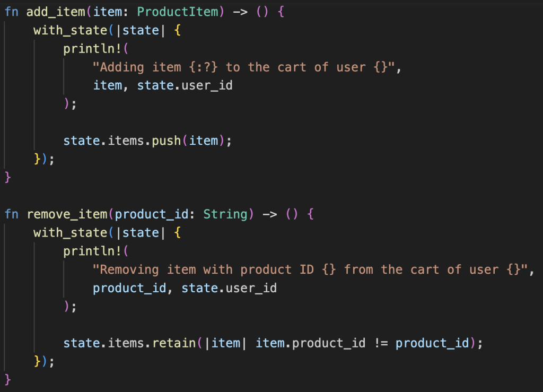Click the fn keyword before remove_item
543x392 pixels.
(11, 214)
